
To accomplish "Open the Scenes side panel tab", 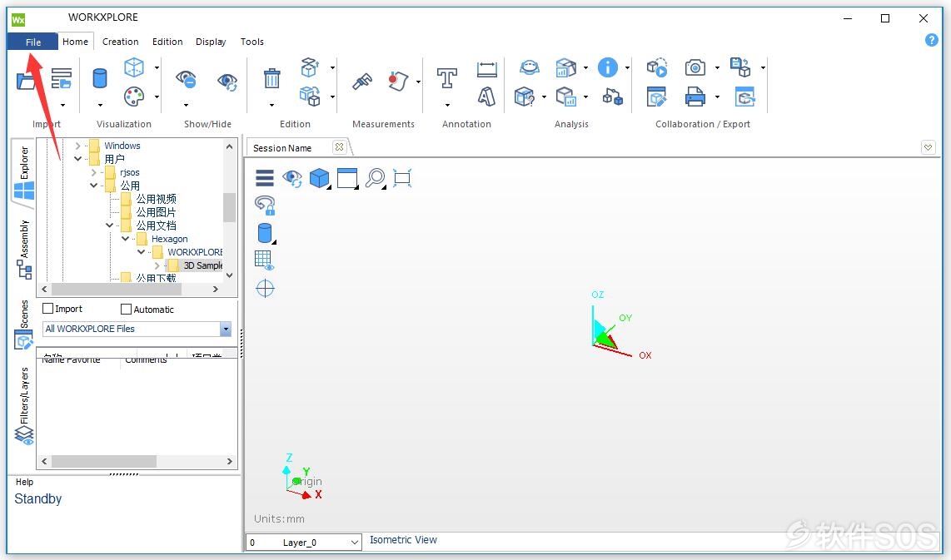I will 23,325.
